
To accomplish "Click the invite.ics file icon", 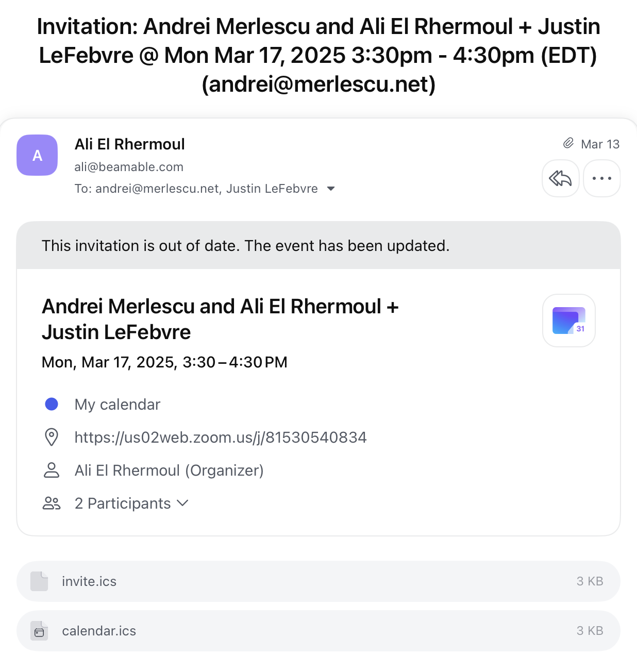I will [39, 581].
